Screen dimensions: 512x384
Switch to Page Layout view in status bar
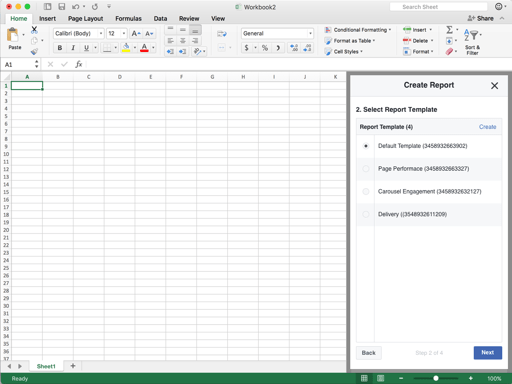click(380, 378)
